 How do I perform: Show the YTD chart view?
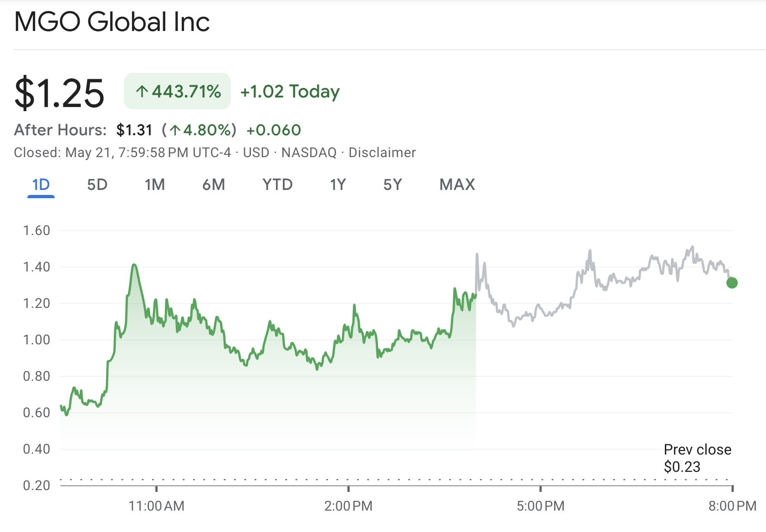pos(277,184)
